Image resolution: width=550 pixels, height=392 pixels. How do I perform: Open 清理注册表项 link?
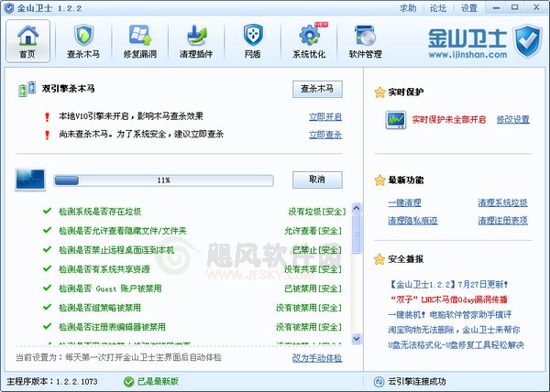pos(502,221)
